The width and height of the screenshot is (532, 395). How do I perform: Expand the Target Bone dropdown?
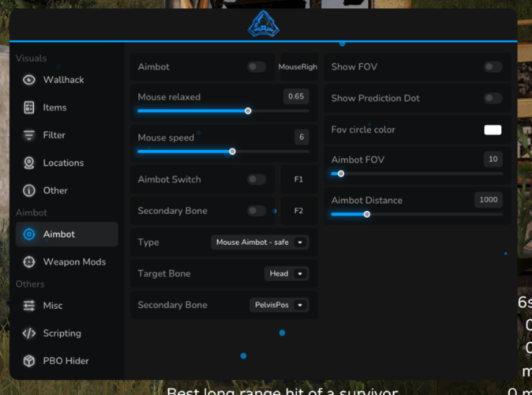(x=286, y=274)
